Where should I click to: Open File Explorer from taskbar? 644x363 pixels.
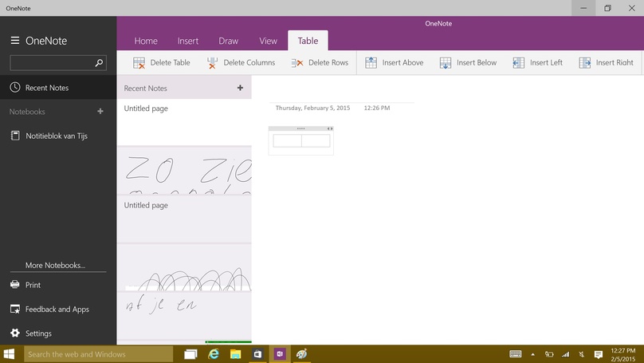point(235,354)
